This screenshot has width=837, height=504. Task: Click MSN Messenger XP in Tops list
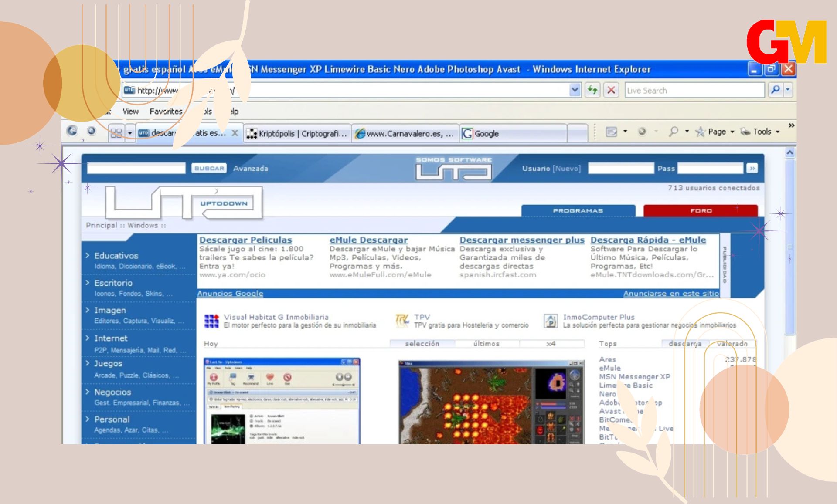point(634,377)
